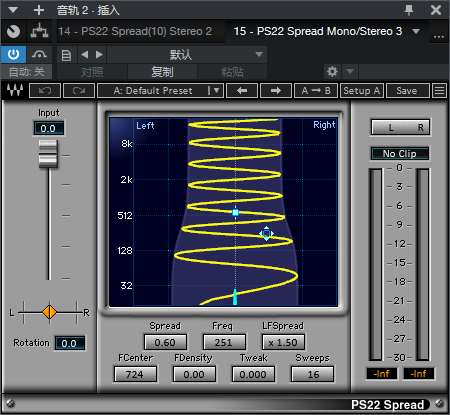The image size is (450, 415).
Task: Copy setup A to B
Action: (x=316, y=90)
